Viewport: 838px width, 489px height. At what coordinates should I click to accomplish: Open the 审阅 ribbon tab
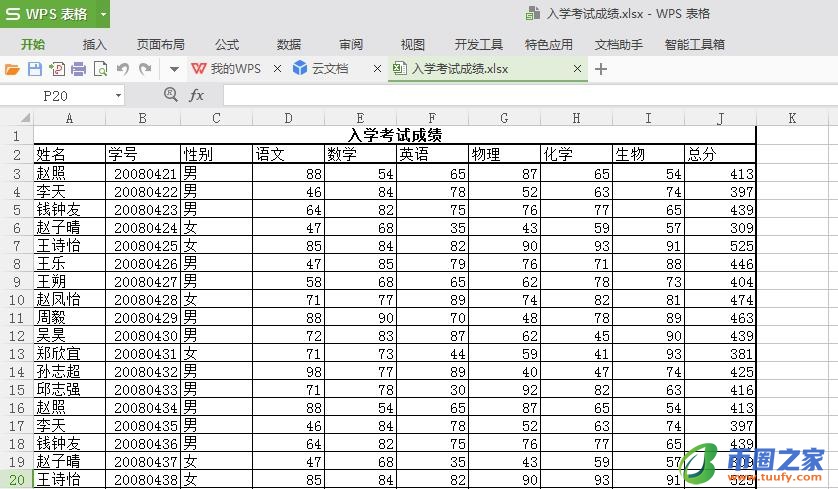[351, 44]
